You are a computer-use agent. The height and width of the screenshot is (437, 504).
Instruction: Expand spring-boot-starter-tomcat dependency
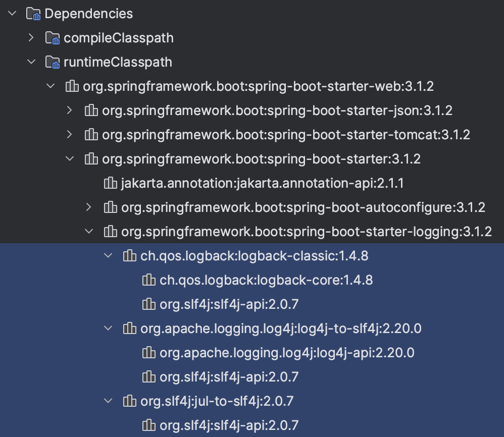[x=70, y=135]
